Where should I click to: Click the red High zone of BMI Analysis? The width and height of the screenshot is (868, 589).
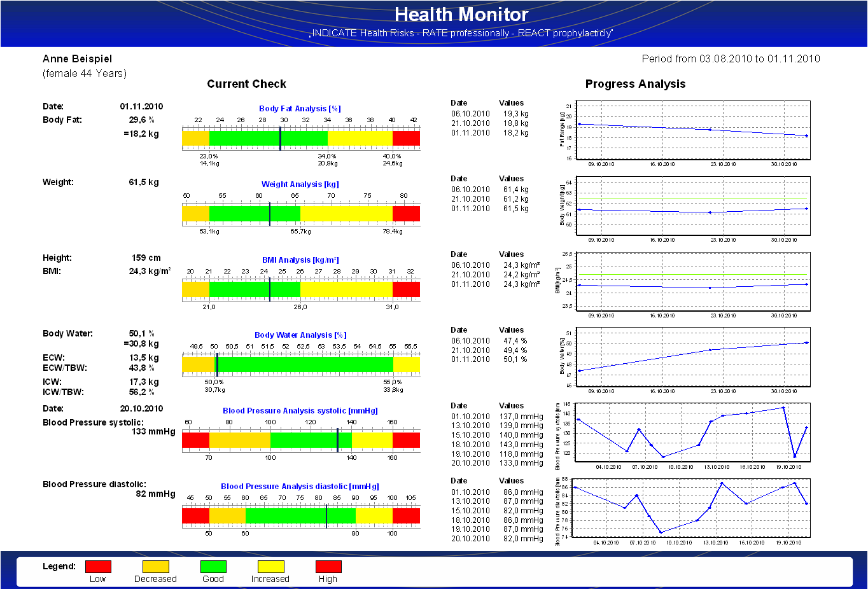407,288
